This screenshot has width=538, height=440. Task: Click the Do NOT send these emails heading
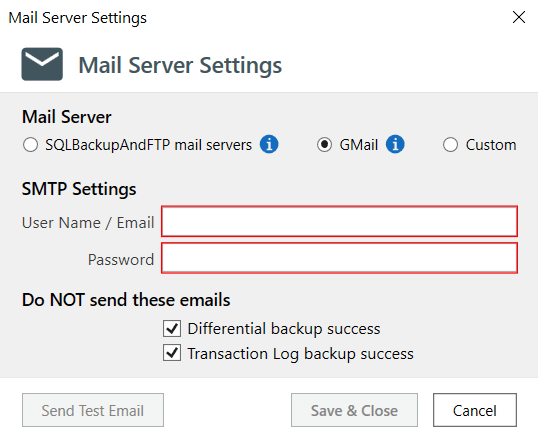click(126, 300)
